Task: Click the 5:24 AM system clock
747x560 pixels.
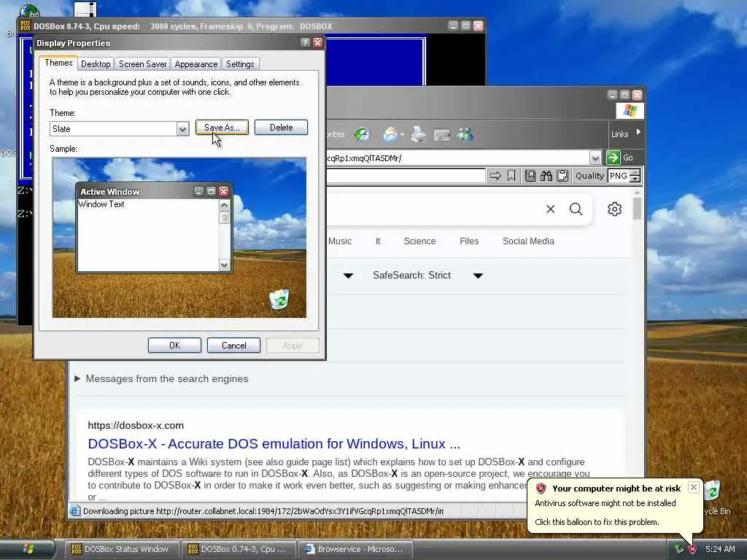Action: [x=720, y=549]
